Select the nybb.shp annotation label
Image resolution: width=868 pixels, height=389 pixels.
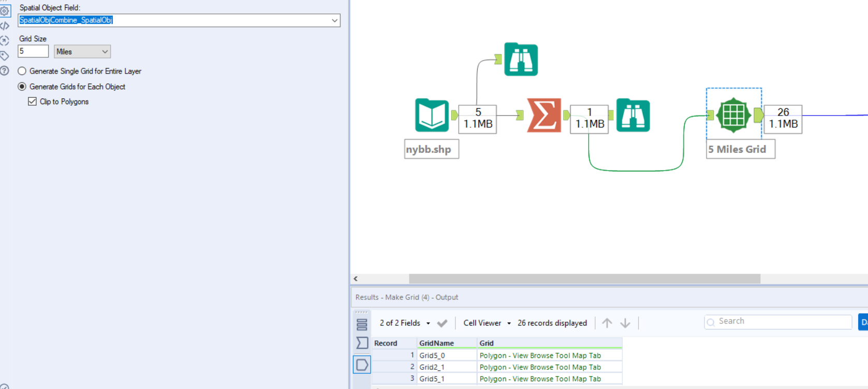click(x=432, y=149)
